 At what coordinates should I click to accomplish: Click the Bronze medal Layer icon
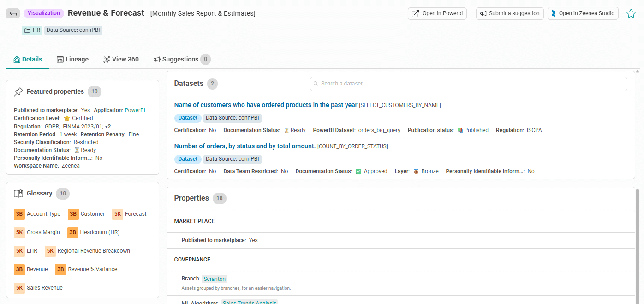416,171
